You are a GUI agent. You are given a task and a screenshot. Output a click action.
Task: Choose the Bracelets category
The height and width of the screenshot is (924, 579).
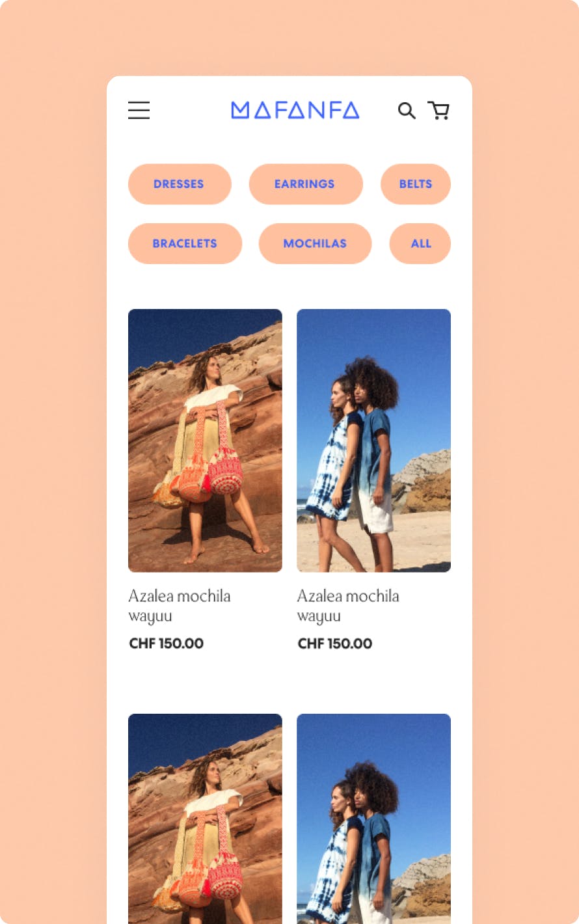[185, 243]
